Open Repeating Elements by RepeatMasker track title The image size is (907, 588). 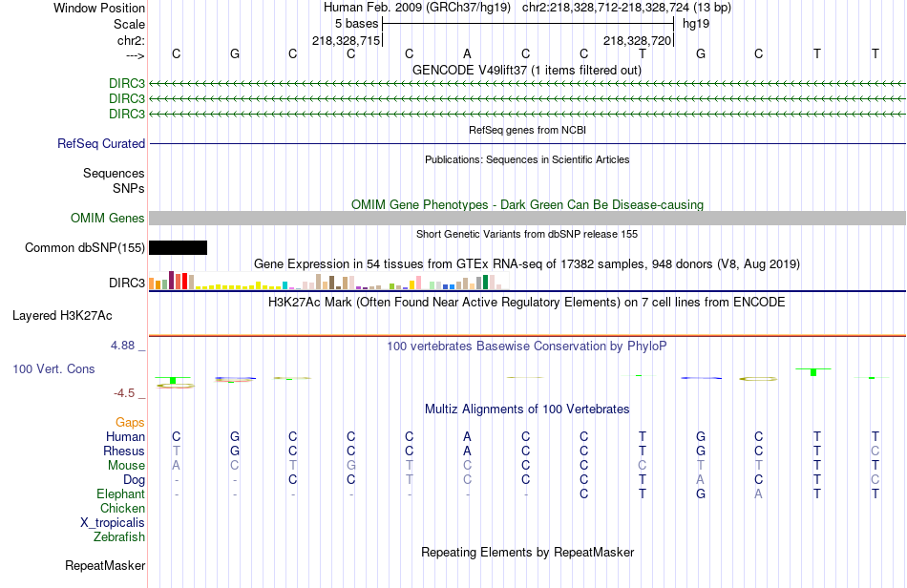527,552
